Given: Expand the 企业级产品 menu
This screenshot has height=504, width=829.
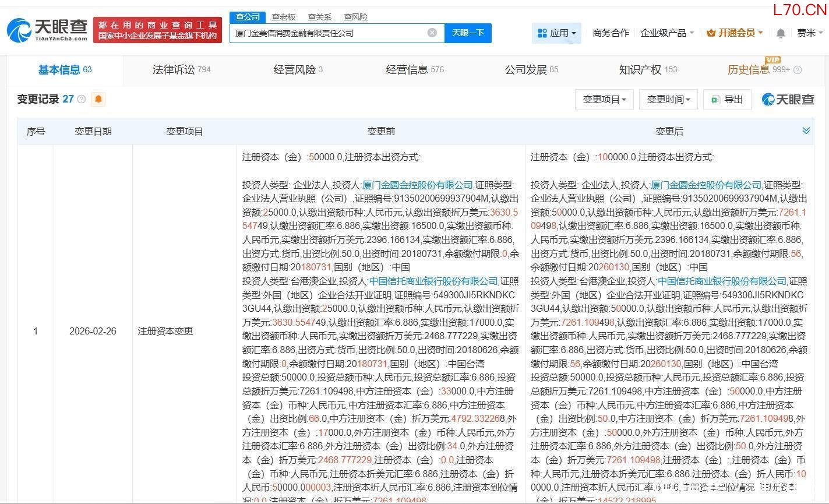Looking at the screenshot, I should tap(667, 33).
